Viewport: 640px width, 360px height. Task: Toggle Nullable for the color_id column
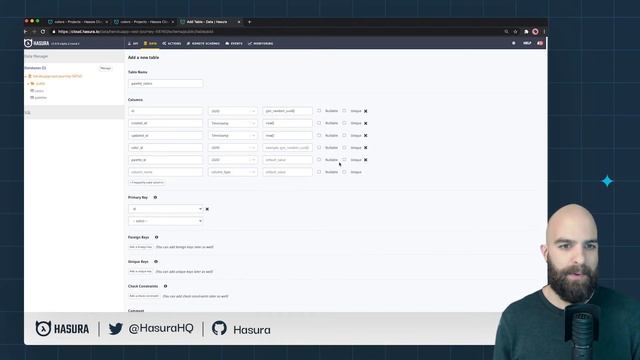pos(319,147)
